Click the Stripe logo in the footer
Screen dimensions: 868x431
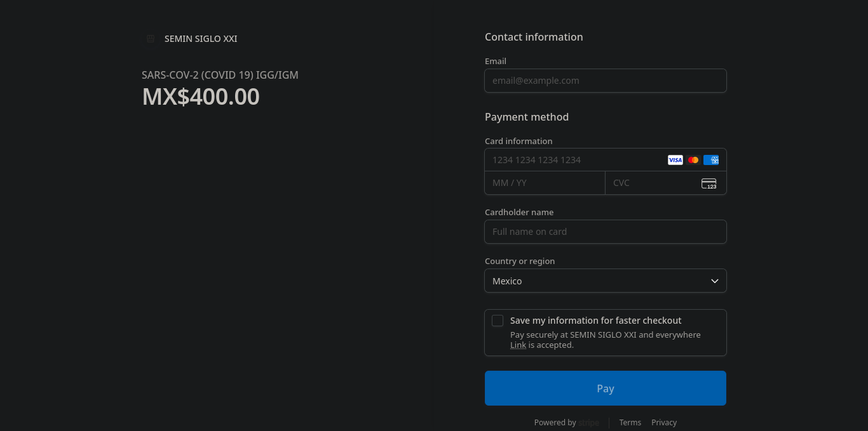(x=588, y=422)
